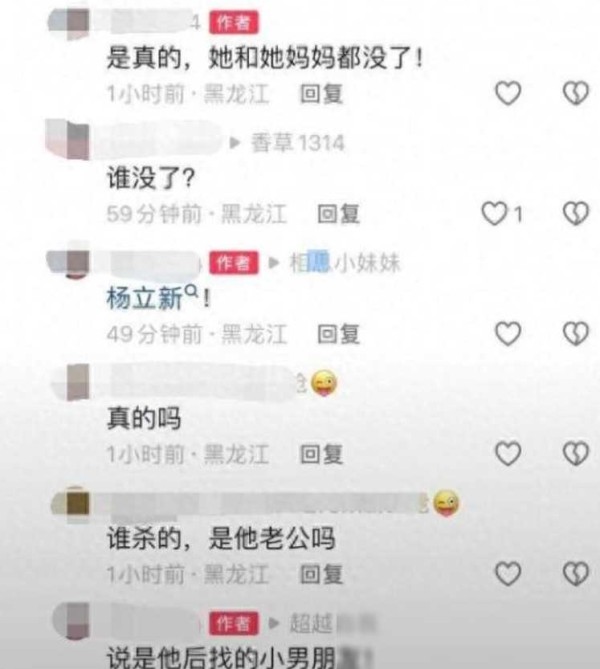Image resolution: width=600 pixels, height=669 pixels.
Task: Reply to the '真的吗' comment
Action: [321, 454]
